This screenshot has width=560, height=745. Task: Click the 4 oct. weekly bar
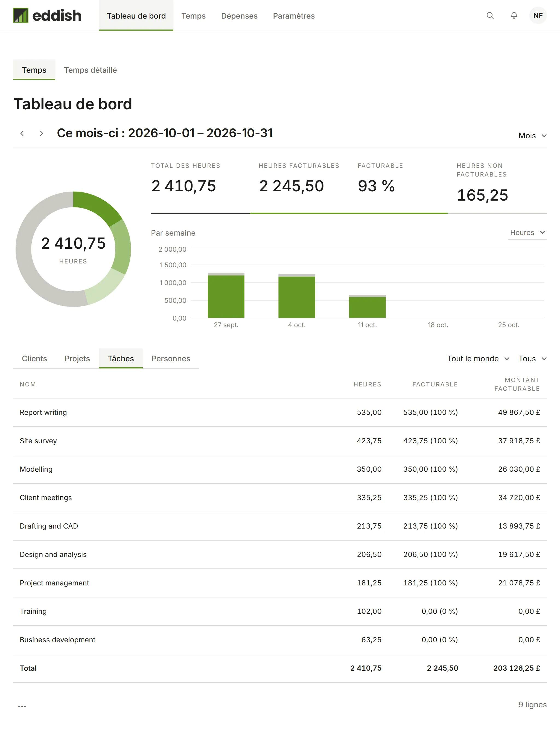point(296,296)
